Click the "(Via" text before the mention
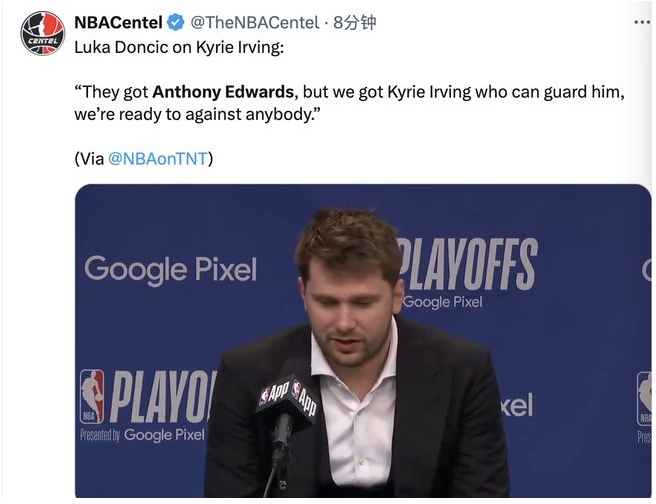Viewport: 656px width, 504px height. point(89,158)
